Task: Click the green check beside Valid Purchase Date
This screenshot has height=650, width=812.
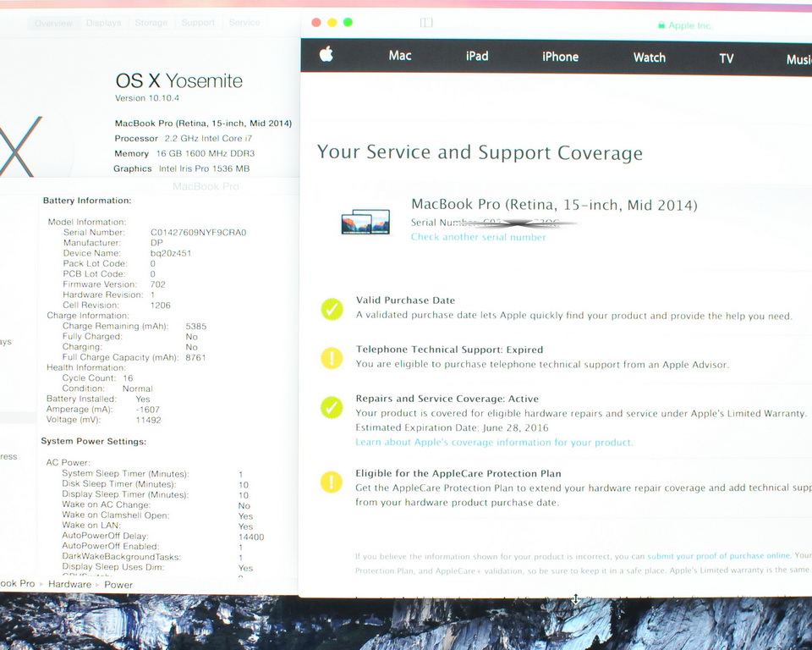Action: 332,309
